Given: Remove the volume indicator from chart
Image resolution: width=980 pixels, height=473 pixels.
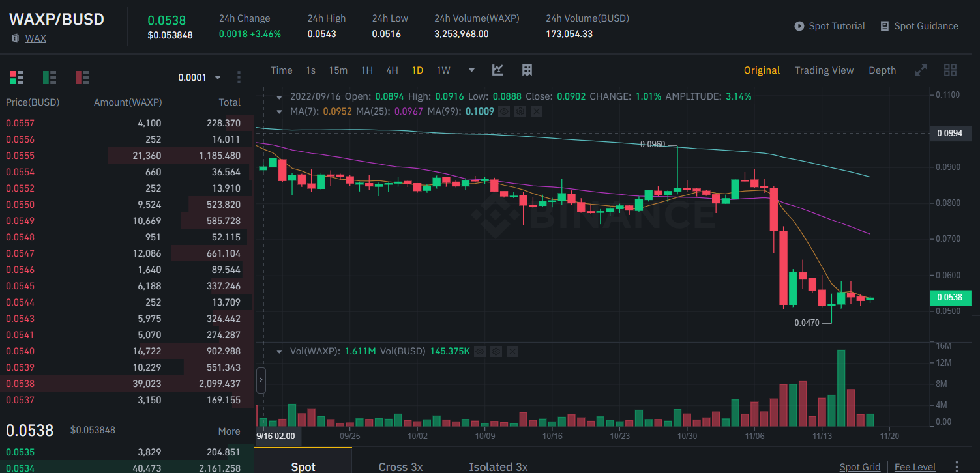Looking at the screenshot, I should tap(512, 351).
